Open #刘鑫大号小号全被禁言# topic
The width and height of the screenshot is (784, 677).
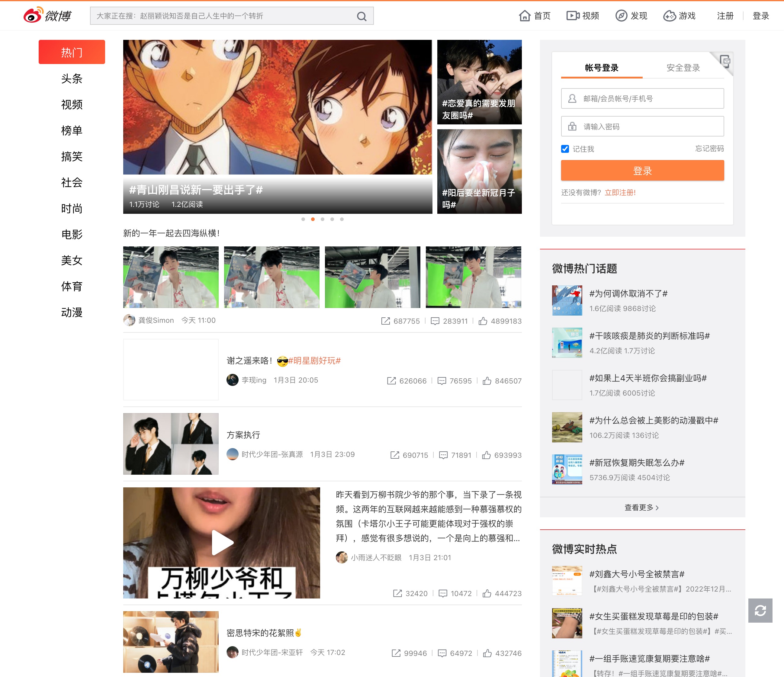[x=637, y=574]
